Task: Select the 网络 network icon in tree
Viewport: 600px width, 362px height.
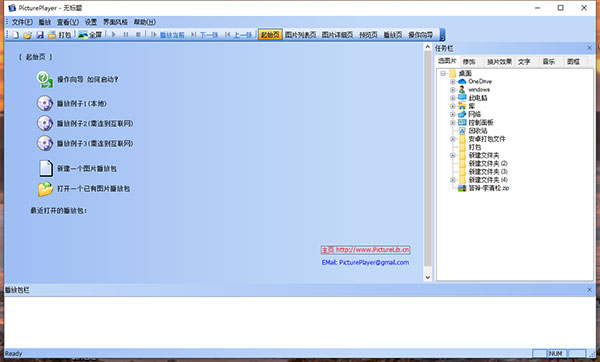Action: click(462, 114)
